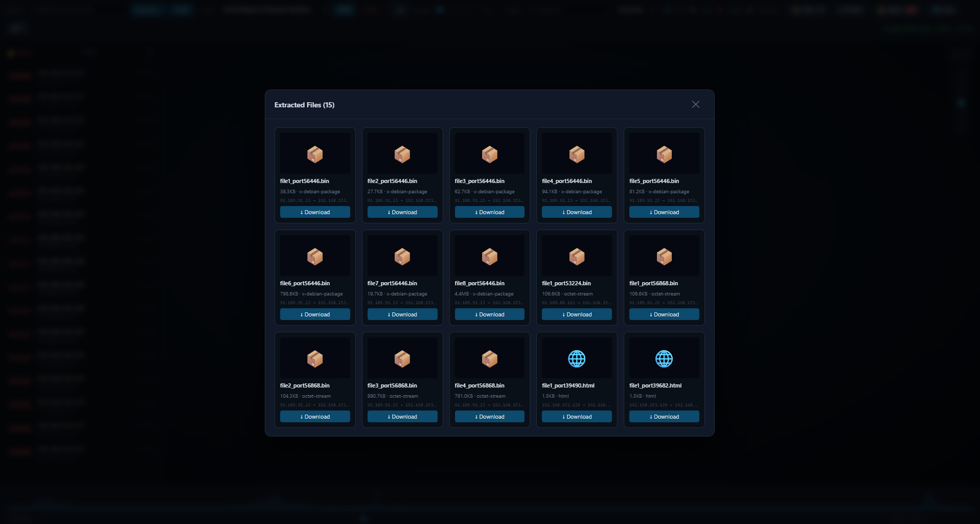Download file1_port56446.bin
980x524 pixels.
point(315,212)
